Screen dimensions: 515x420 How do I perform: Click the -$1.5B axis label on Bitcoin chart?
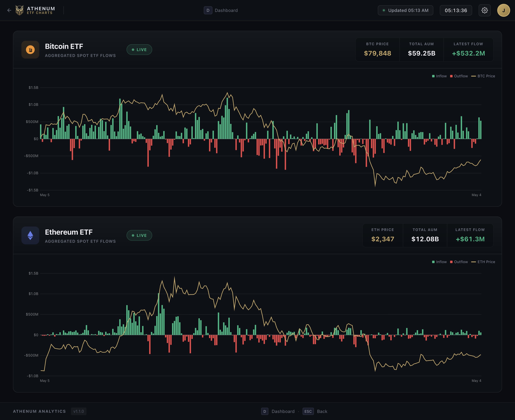tap(33, 190)
